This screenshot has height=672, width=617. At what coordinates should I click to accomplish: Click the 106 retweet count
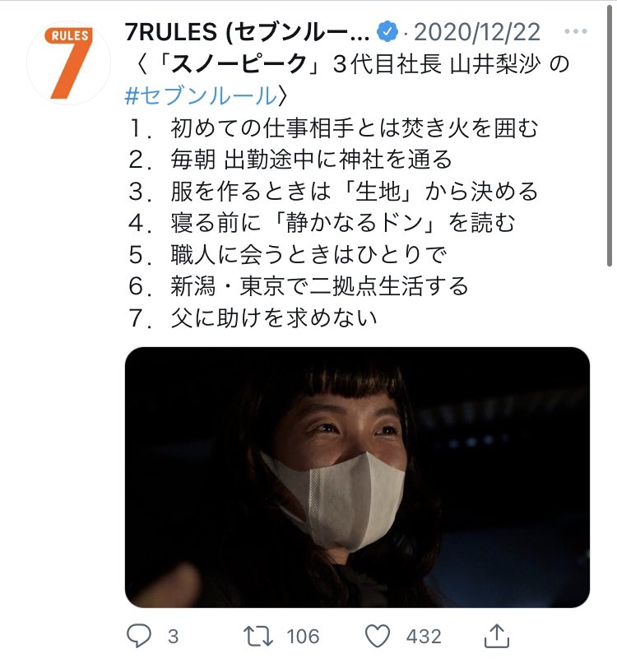(303, 637)
